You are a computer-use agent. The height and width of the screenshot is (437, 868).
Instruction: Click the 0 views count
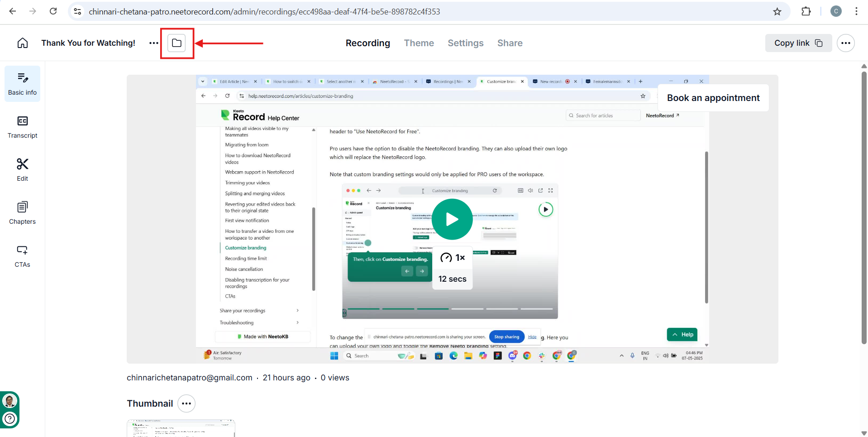pyautogui.click(x=335, y=378)
